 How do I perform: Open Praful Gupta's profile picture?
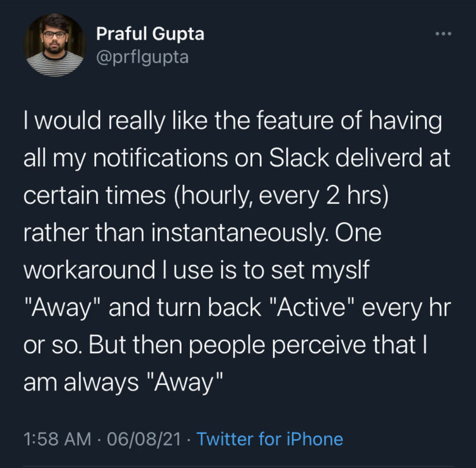(55, 45)
